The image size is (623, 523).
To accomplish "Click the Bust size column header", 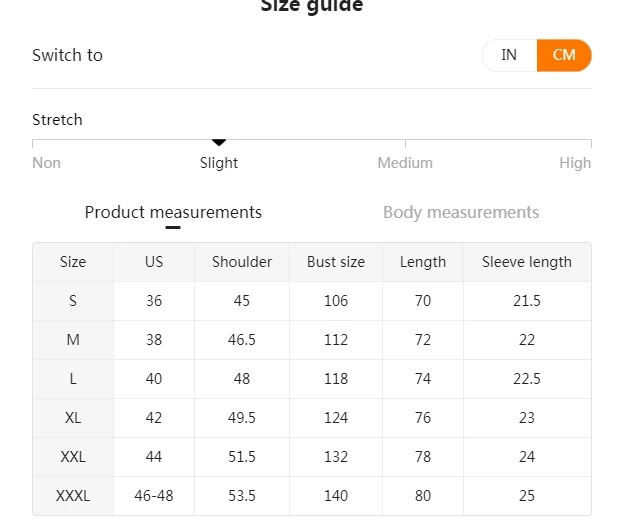I will [x=336, y=262].
